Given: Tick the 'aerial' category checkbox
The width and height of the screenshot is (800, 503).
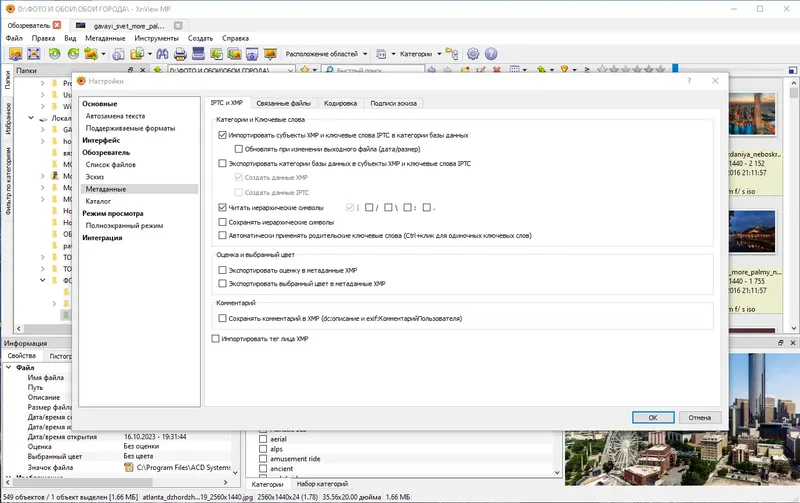Looking at the screenshot, I should (263, 439).
